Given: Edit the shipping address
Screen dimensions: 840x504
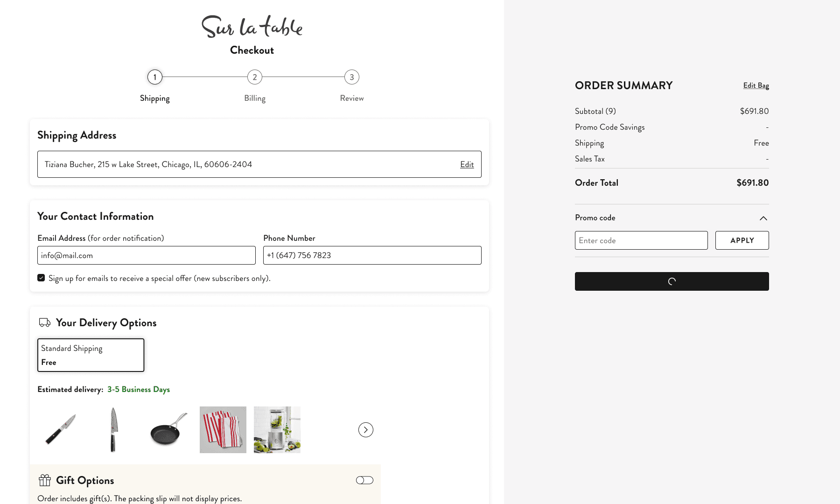Looking at the screenshot, I should pyautogui.click(x=467, y=164).
